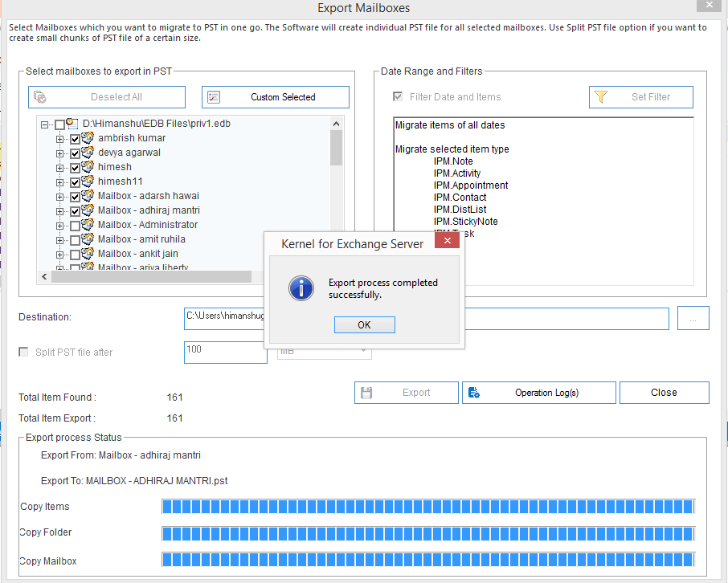This screenshot has height=583, width=728.
Task: Uncheck Mailbox - adarsh hawai
Action: click(75, 197)
